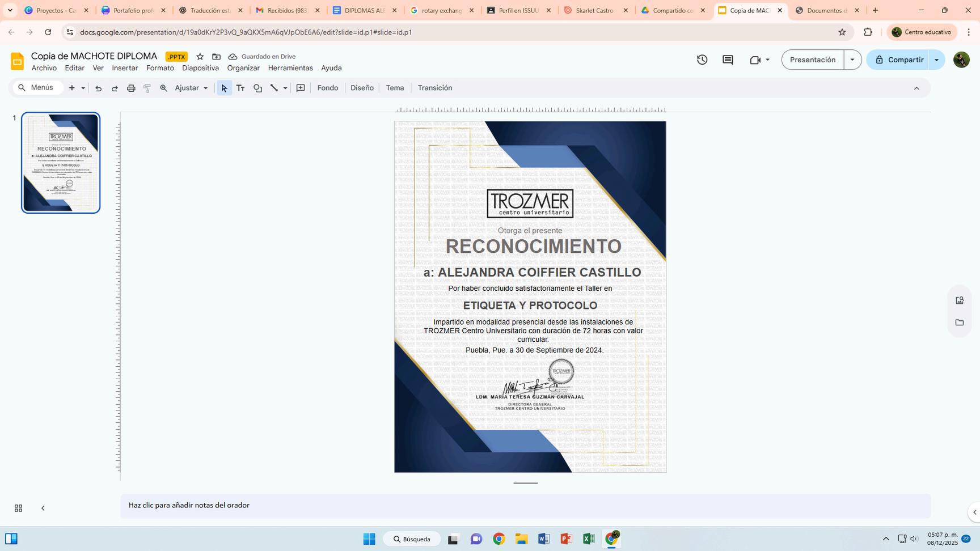The image size is (980, 551).
Task: Select the Shape insert tool
Action: click(257, 88)
